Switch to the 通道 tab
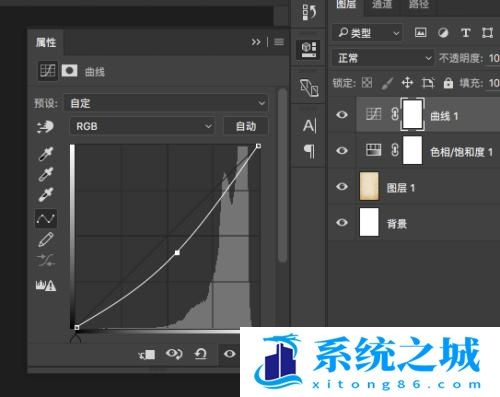The image size is (500, 397). point(382,5)
